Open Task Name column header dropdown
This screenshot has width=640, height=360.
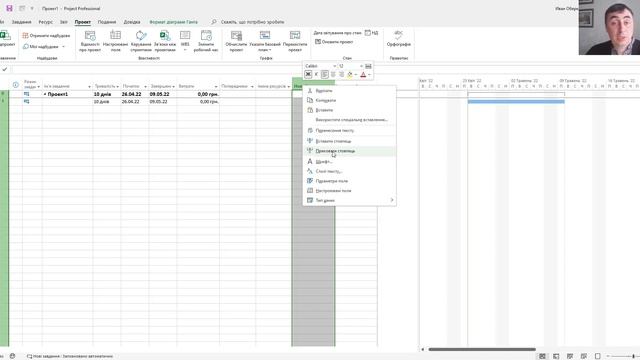(x=89, y=87)
